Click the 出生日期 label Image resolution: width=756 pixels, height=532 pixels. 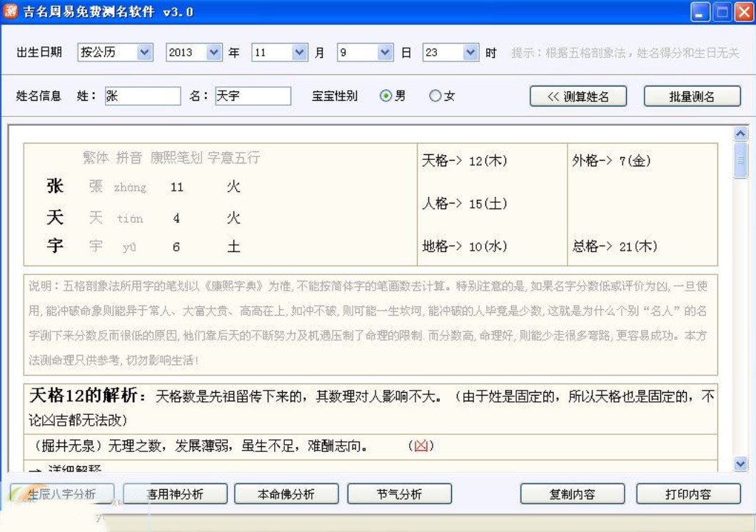coord(39,52)
